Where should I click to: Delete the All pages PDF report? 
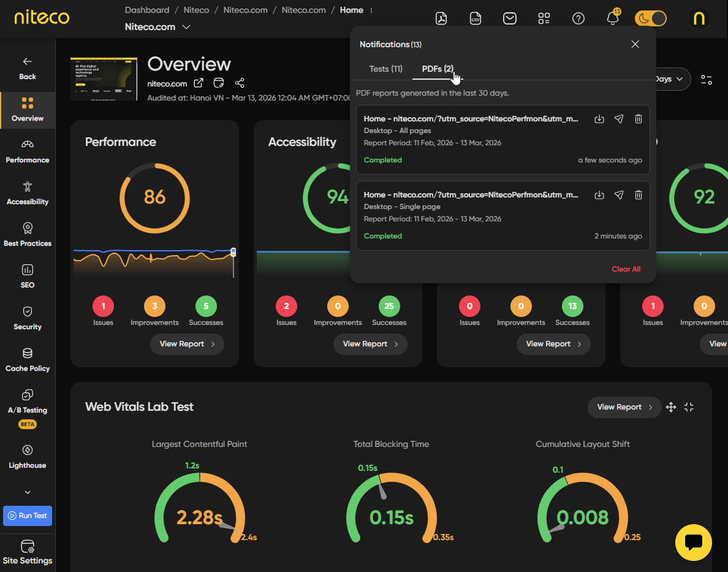coord(639,119)
